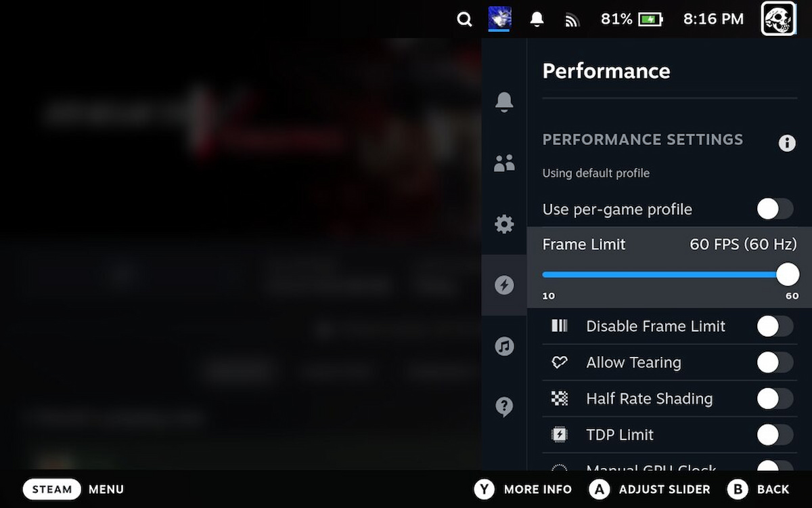Image resolution: width=812 pixels, height=508 pixels.
Task: Click the running game thumbnail in top bar
Action: coord(500,19)
